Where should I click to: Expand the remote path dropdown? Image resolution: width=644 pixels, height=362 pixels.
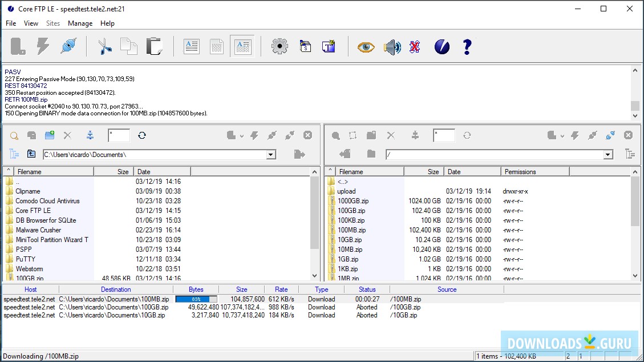(x=608, y=155)
